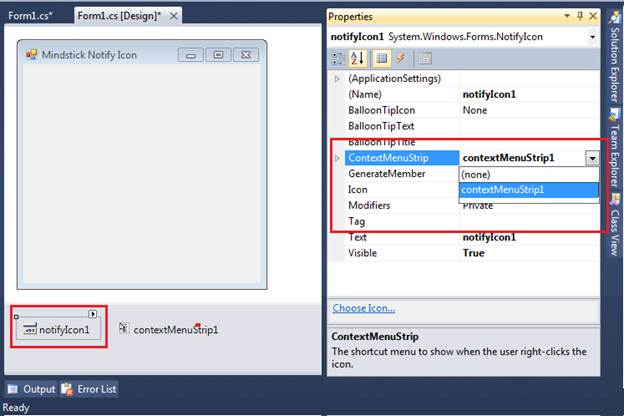The width and height of the screenshot is (624, 416).
Task: Close the Form1.cs [Design] tab
Action: [x=174, y=16]
